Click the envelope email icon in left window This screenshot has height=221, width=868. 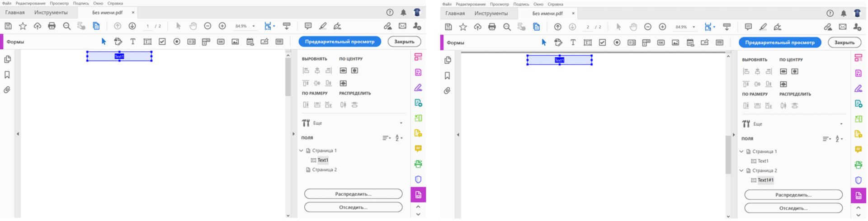tap(402, 26)
